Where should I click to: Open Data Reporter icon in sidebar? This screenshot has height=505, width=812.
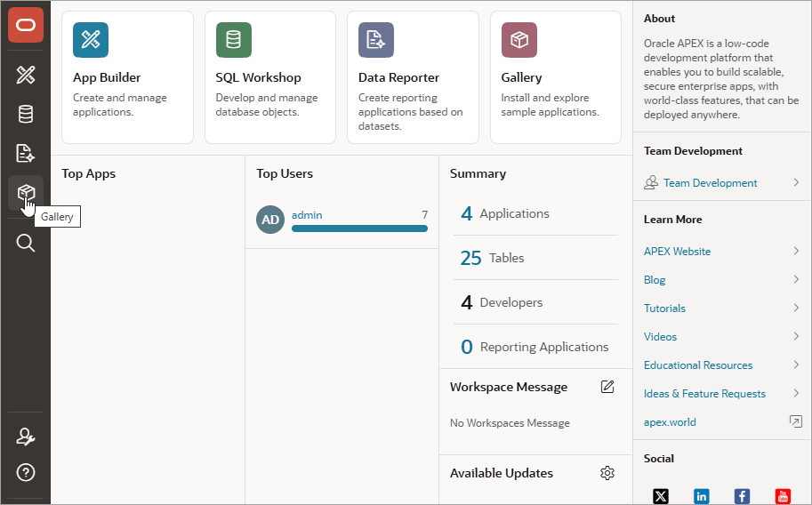pos(26,153)
